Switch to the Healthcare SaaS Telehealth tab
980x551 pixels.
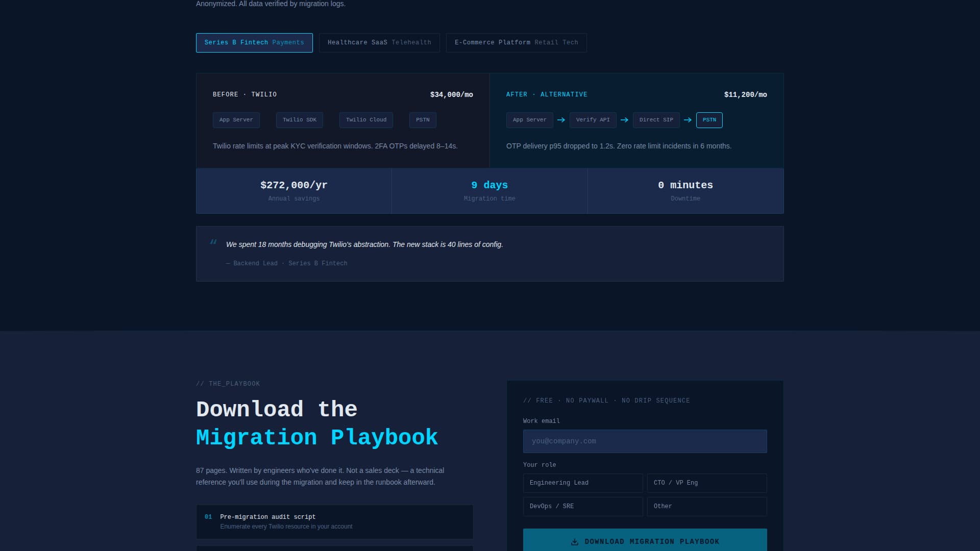point(379,42)
